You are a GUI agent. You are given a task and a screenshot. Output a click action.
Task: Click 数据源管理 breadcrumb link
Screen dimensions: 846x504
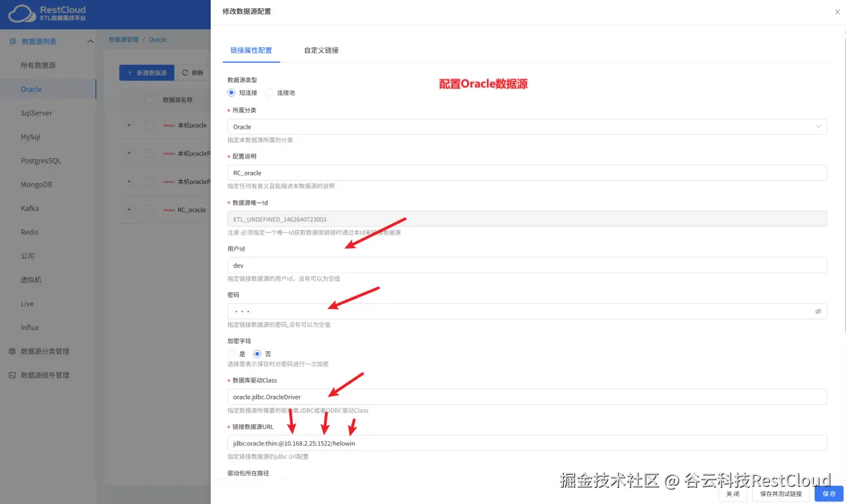coord(123,40)
